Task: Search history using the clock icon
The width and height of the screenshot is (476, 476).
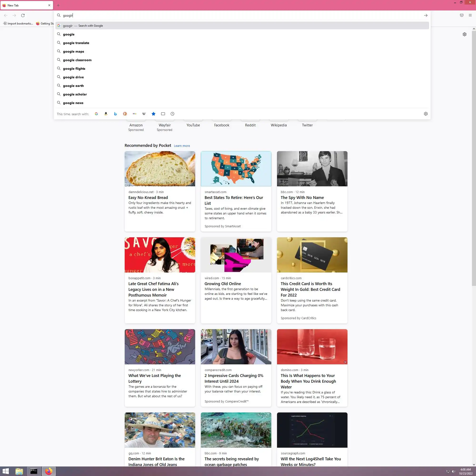Action: coord(173,114)
